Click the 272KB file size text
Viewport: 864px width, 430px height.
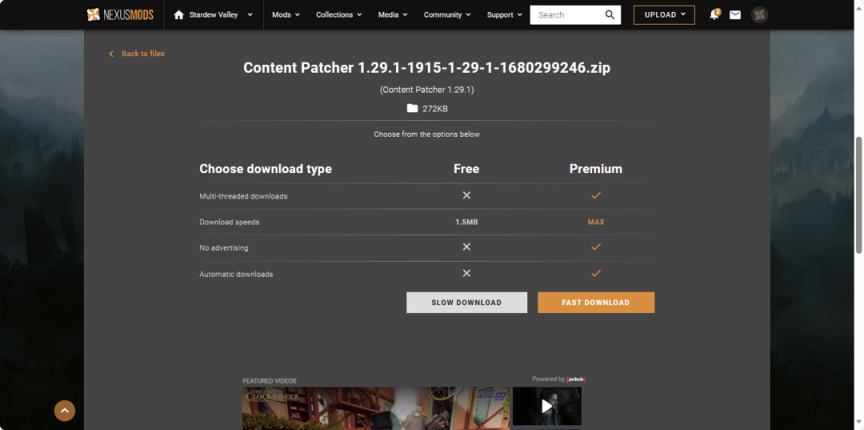(x=435, y=109)
